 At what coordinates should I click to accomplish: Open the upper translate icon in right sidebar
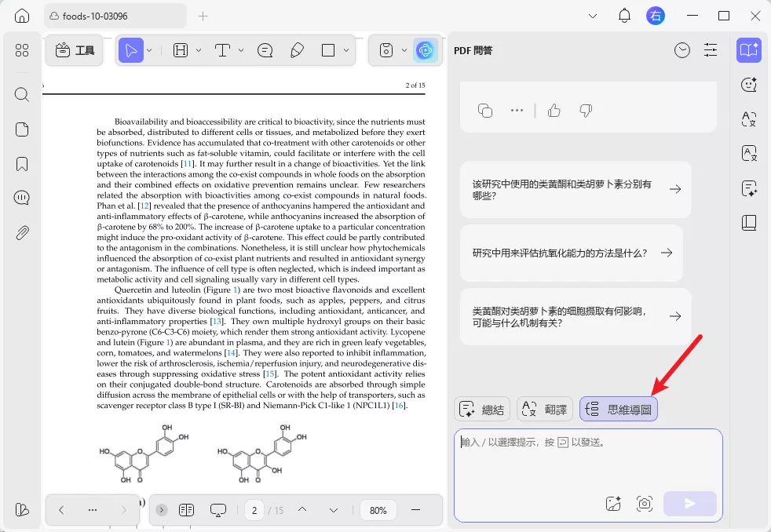pyautogui.click(x=748, y=119)
